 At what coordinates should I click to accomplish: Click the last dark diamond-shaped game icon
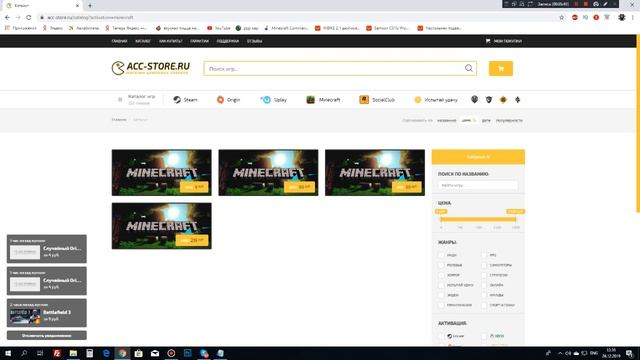tap(518, 99)
